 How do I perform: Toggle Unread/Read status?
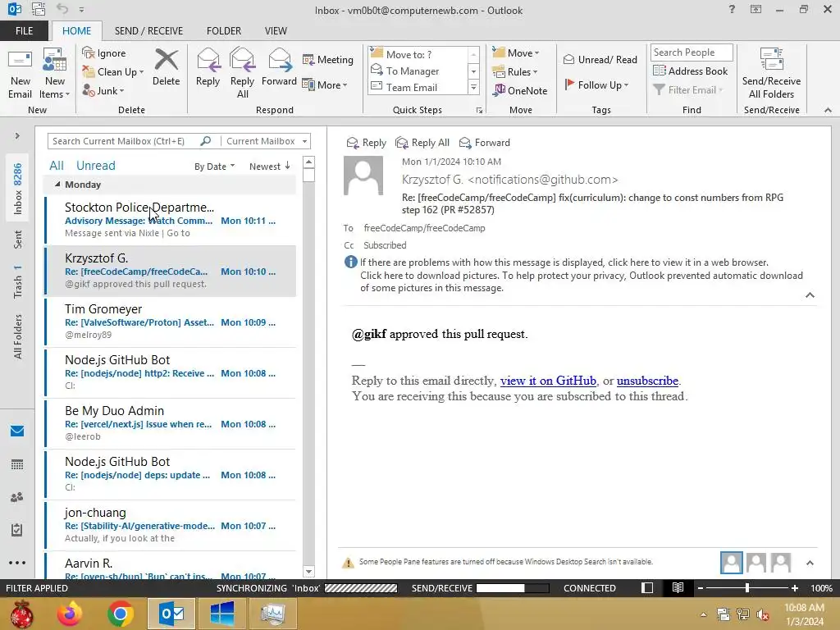tap(600, 59)
